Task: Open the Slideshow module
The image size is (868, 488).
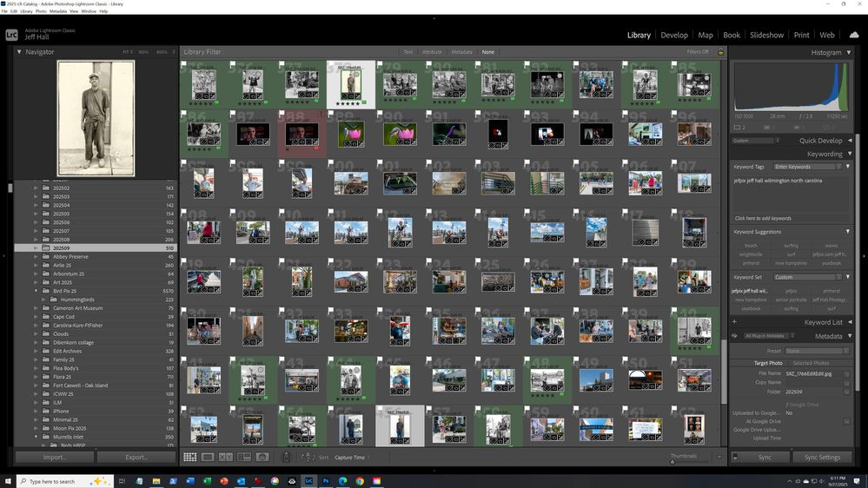Action: tap(766, 35)
